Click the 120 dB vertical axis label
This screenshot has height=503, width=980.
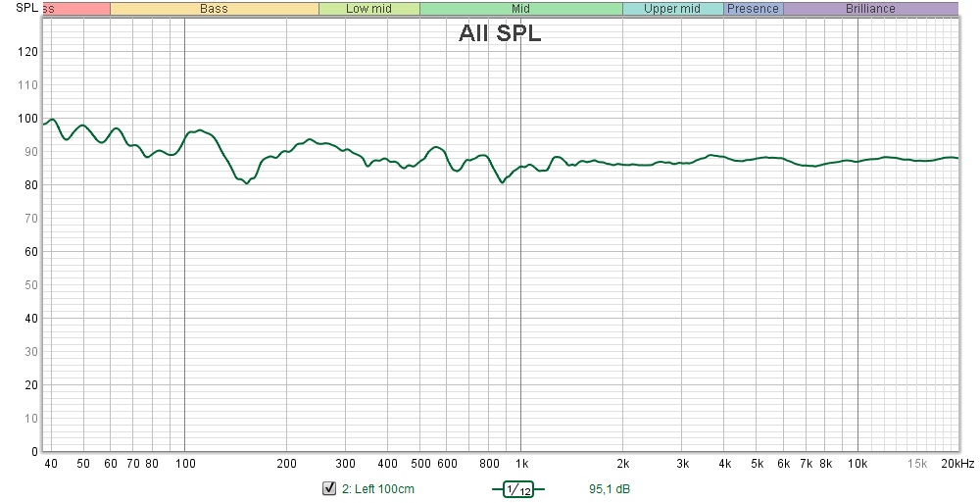[x=27, y=52]
